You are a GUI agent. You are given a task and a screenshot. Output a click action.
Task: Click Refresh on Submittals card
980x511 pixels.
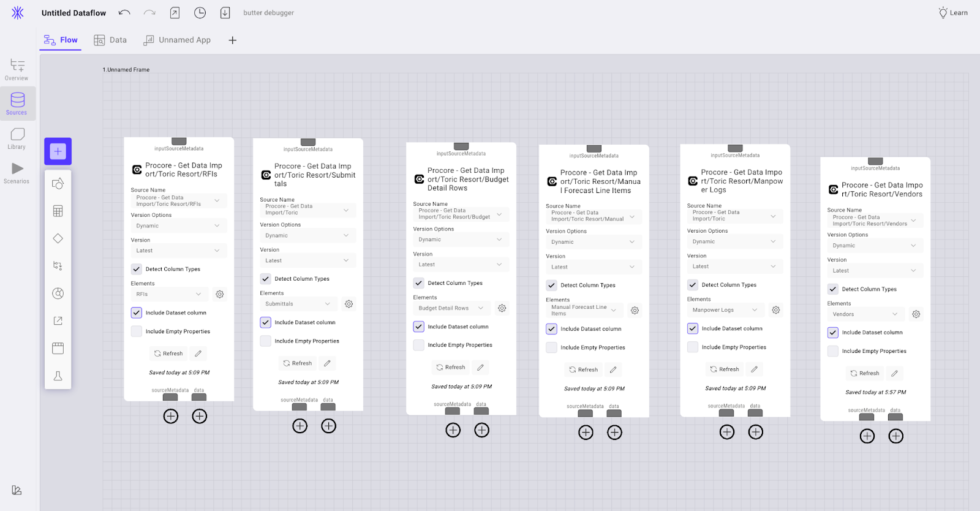click(x=298, y=363)
